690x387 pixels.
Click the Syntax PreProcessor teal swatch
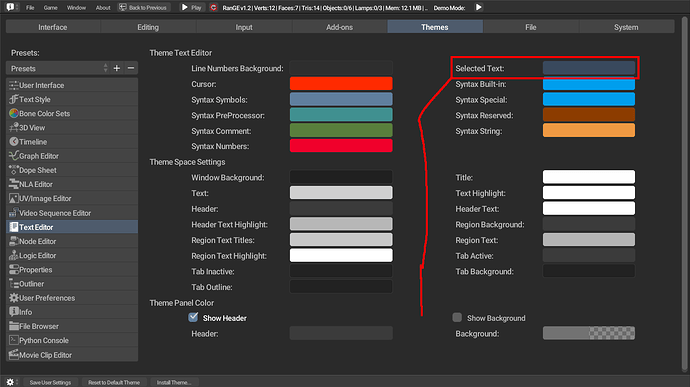click(x=341, y=115)
